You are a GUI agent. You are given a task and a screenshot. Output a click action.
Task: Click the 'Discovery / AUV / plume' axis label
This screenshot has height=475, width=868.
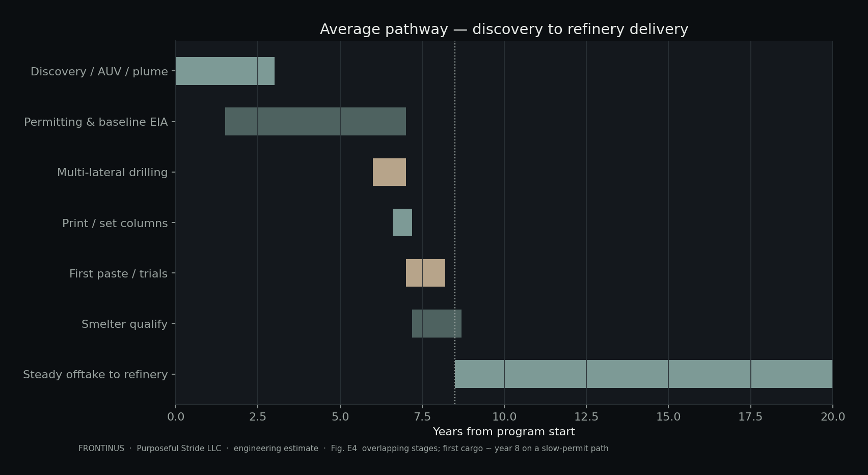[99, 72]
